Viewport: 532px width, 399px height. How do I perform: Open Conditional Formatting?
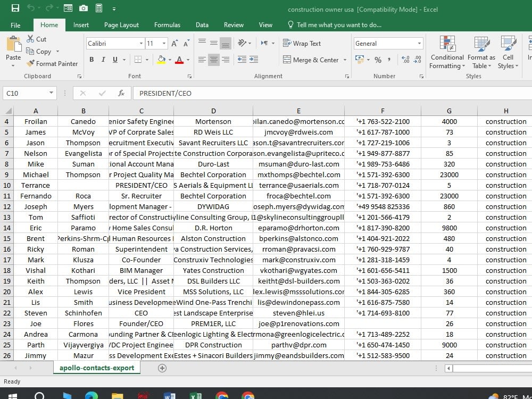pos(447,52)
